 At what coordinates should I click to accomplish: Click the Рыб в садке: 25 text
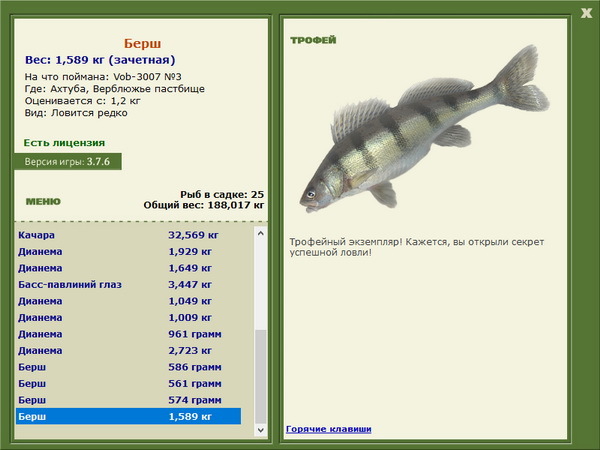click(x=222, y=194)
